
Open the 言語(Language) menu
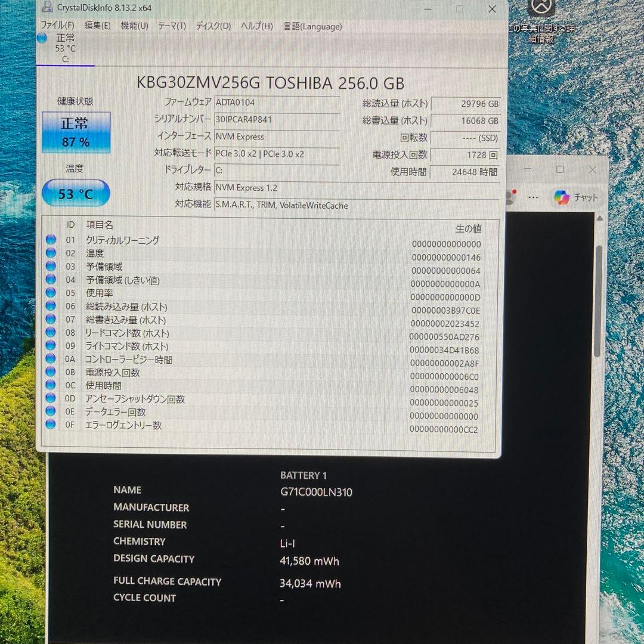[x=312, y=26]
